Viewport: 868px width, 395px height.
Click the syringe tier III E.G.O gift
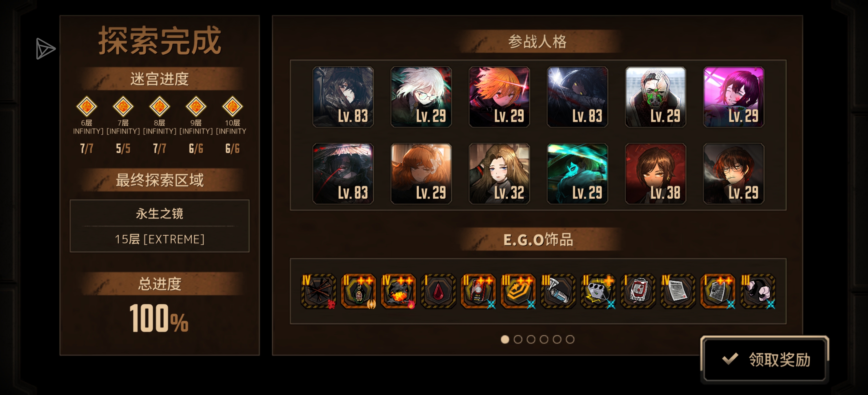click(x=558, y=291)
